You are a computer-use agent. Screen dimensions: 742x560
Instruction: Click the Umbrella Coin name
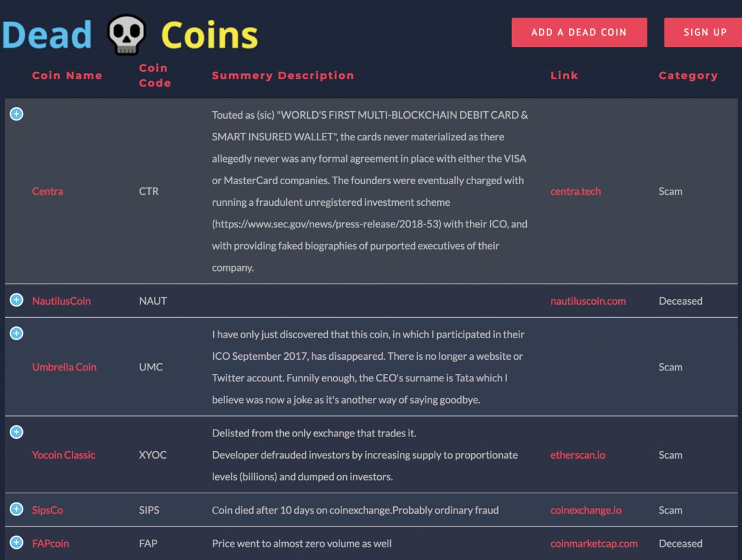(64, 367)
